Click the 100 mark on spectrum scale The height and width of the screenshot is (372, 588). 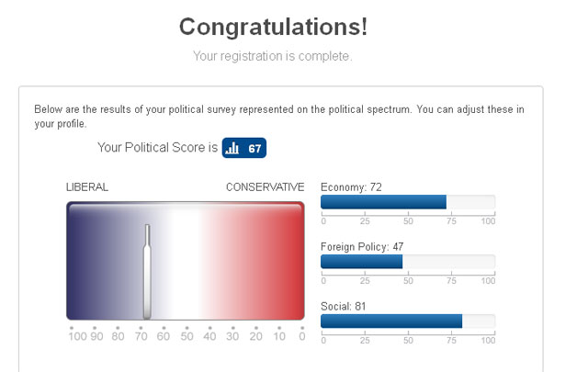pyautogui.click(x=77, y=337)
